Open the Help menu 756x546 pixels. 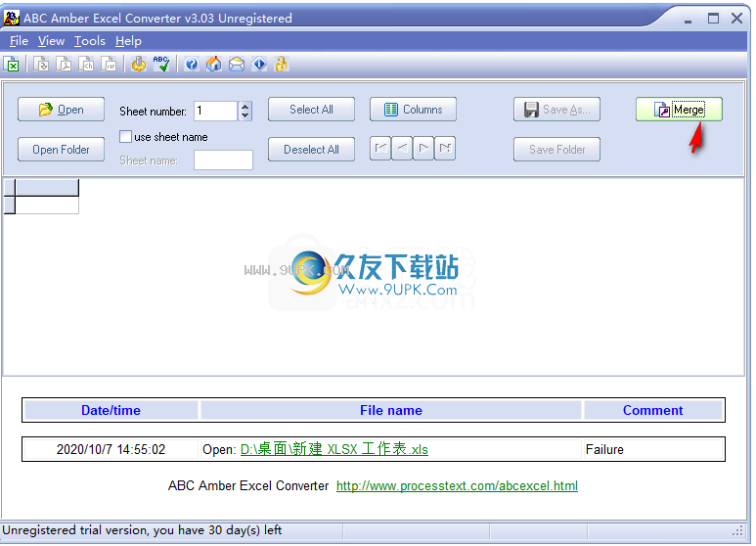point(128,41)
